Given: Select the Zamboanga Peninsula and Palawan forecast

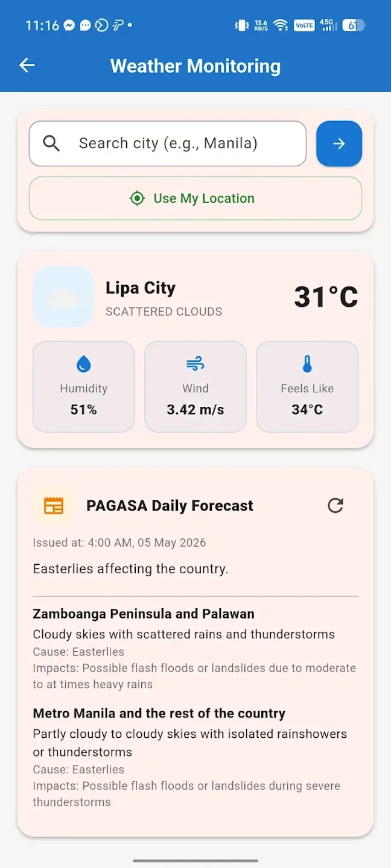Looking at the screenshot, I should (195, 649).
